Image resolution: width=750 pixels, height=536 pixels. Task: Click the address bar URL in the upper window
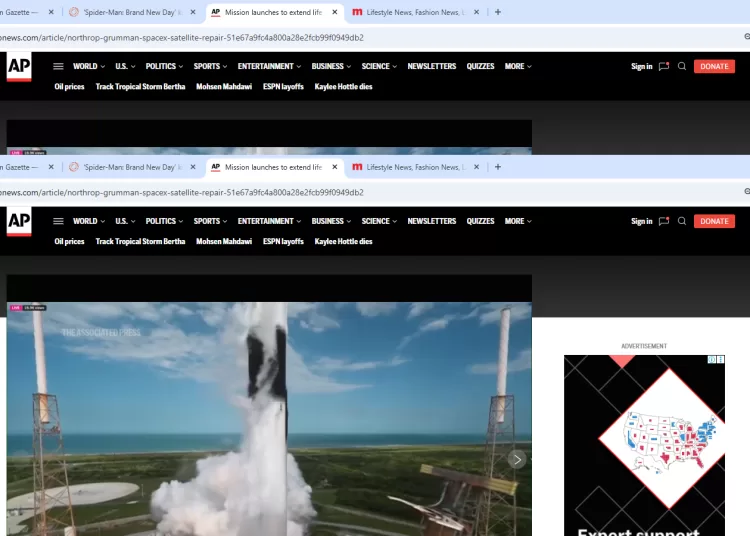click(x=182, y=37)
